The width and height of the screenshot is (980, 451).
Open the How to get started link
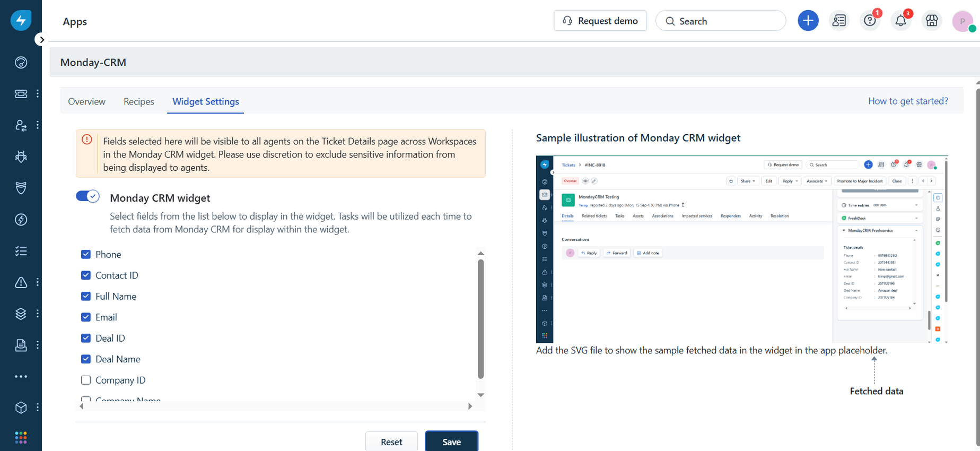tap(908, 101)
